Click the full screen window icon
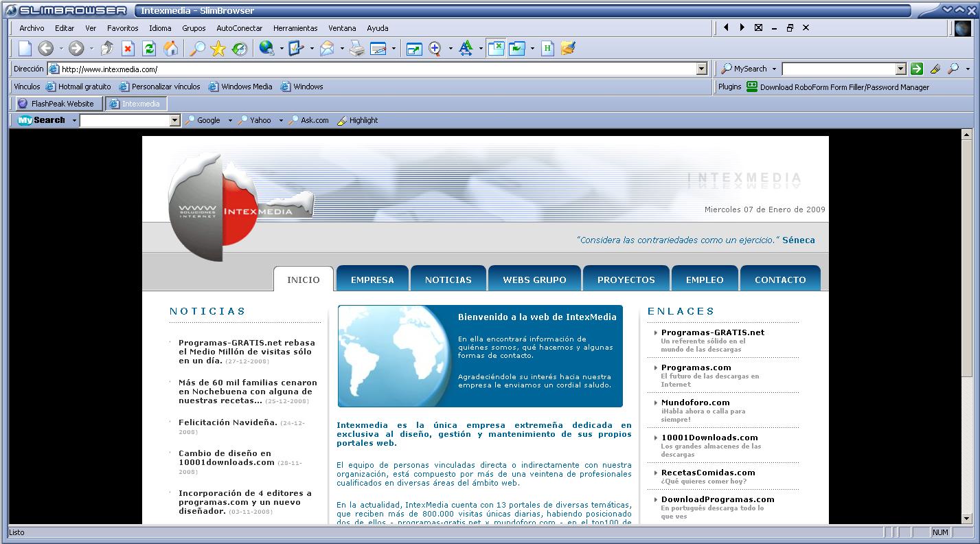 tap(414, 48)
